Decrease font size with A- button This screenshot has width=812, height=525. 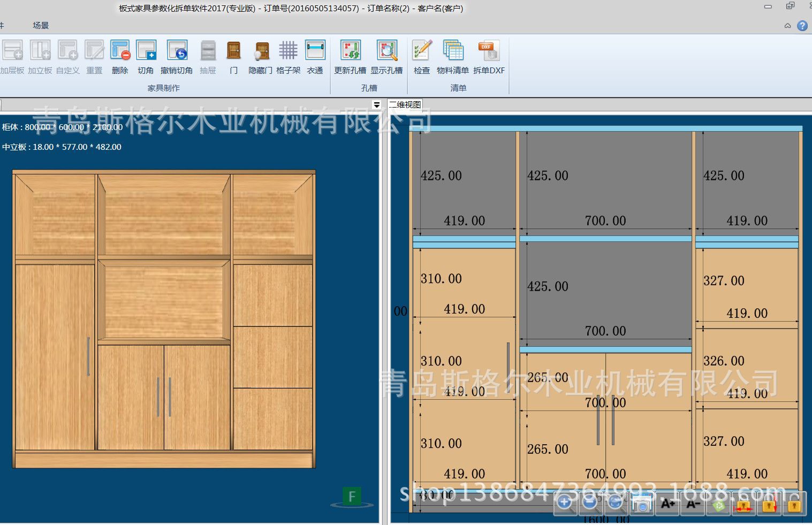693,504
